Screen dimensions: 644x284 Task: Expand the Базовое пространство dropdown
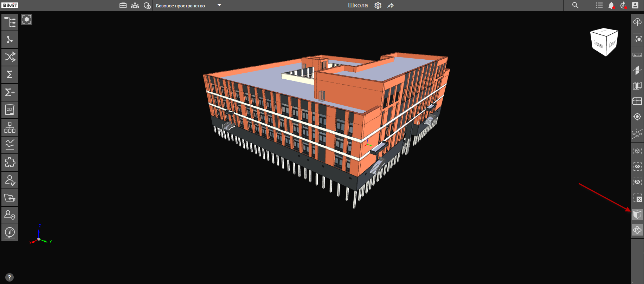click(219, 5)
